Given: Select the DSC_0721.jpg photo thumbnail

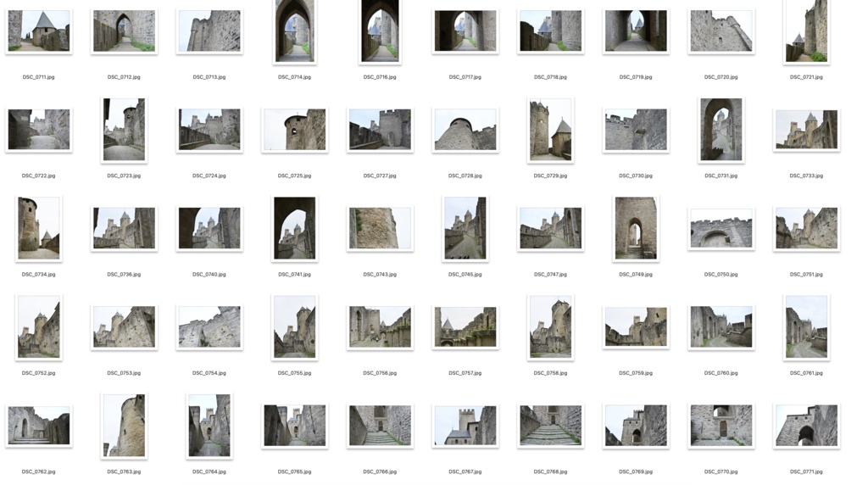Looking at the screenshot, I should tap(807, 31).
